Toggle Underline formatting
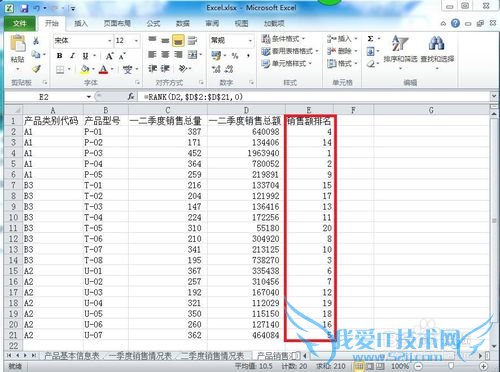 [x=85, y=56]
